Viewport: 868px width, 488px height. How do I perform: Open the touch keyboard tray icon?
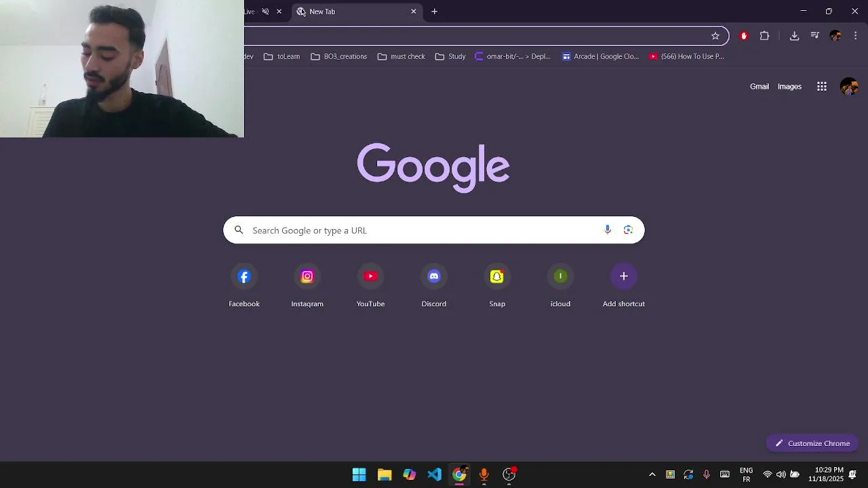(724, 474)
